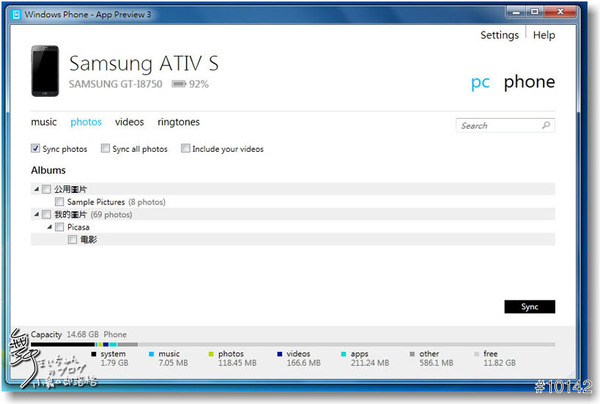Uncheck the Sync photos checkbox
Image resolution: width=600 pixels, height=404 pixels.
click(x=35, y=148)
